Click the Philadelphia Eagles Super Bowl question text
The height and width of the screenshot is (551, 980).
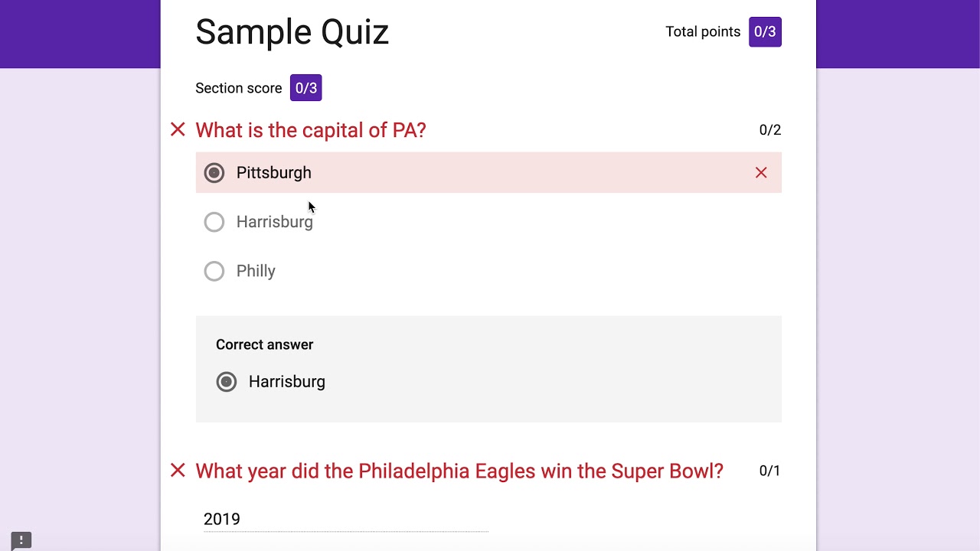click(x=459, y=471)
